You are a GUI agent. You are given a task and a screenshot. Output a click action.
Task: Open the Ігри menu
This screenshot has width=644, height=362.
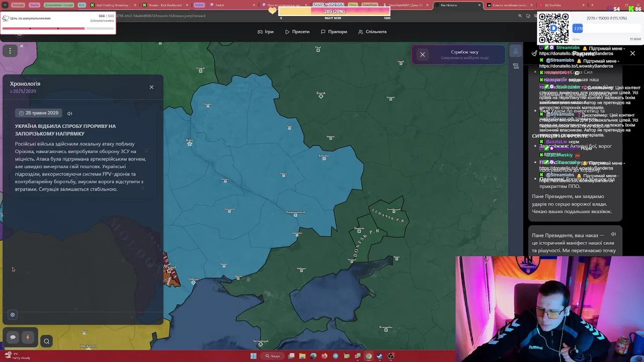[265, 32]
